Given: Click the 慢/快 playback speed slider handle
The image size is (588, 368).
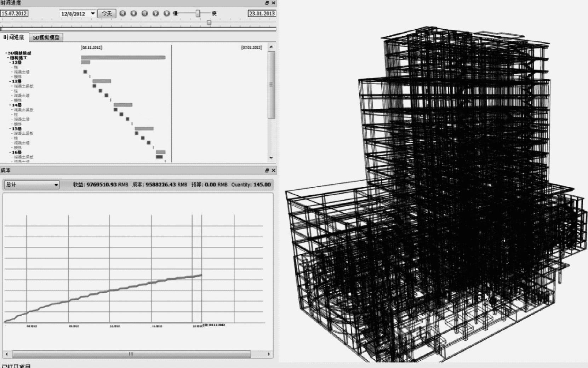Looking at the screenshot, I should [x=198, y=13].
